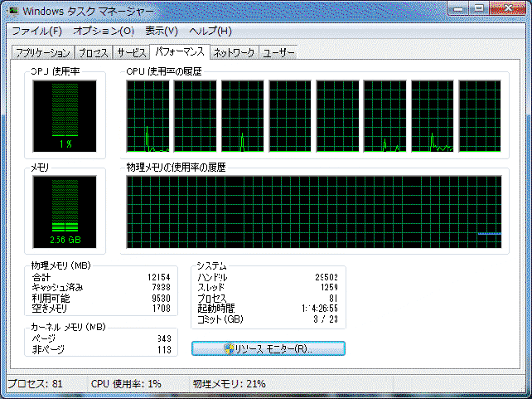Click the 起動時間 label
The width and height of the screenshot is (532, 399).
(216, 309)
